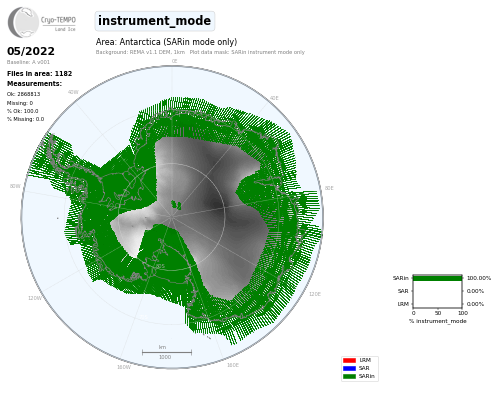Viewport: 492px width, 410px height.
Task: Click the % instrument_mode axis label
Action: [438, 321]
